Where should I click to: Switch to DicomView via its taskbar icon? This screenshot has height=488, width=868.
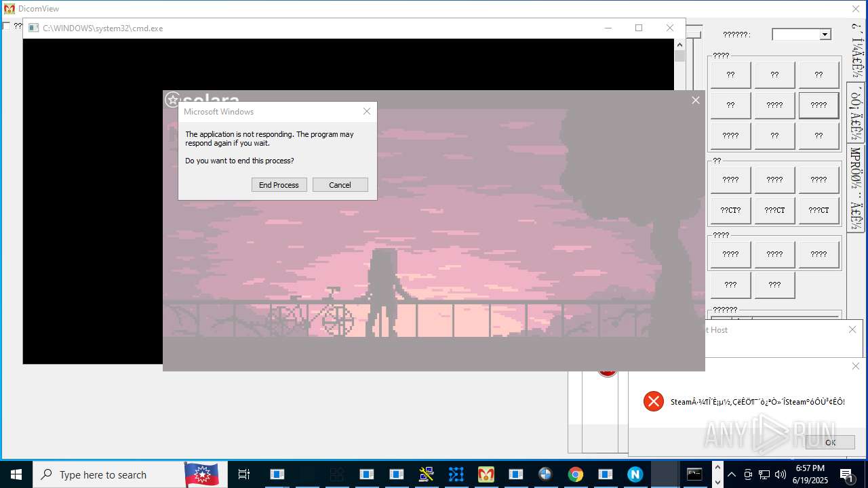coord(486,474)
